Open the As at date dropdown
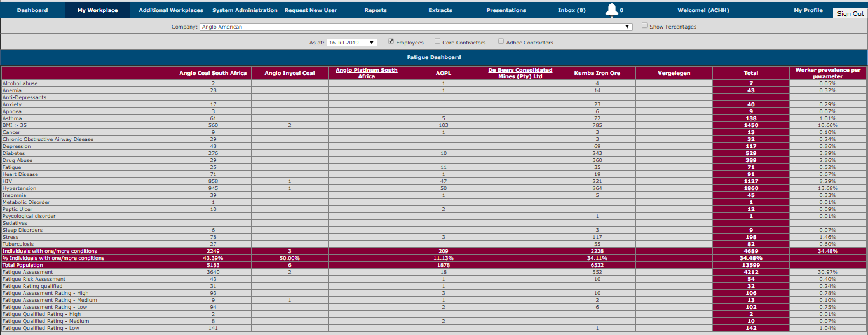 [x=352, y=43]
